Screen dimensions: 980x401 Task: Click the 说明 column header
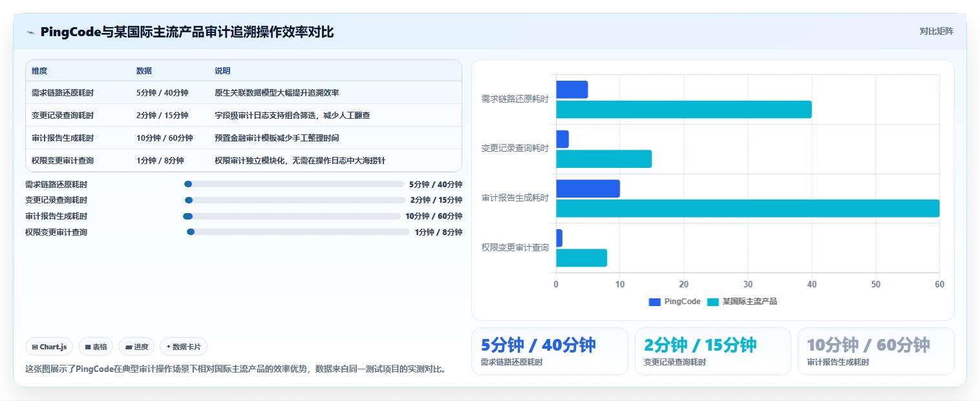point(222,71)
